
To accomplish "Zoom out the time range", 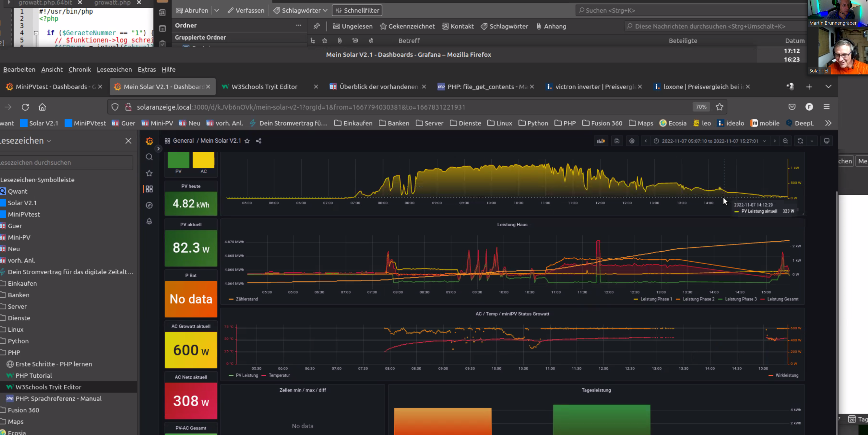I will point(785,141).
